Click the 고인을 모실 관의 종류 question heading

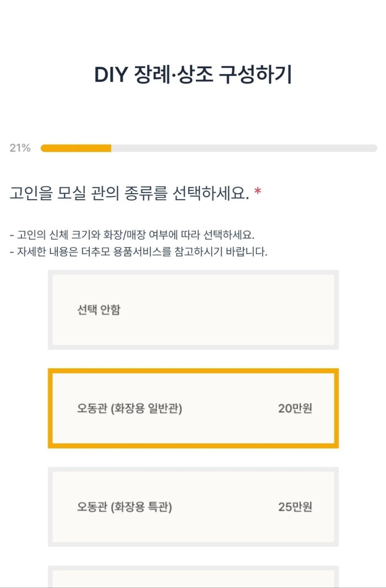(129, 193)
